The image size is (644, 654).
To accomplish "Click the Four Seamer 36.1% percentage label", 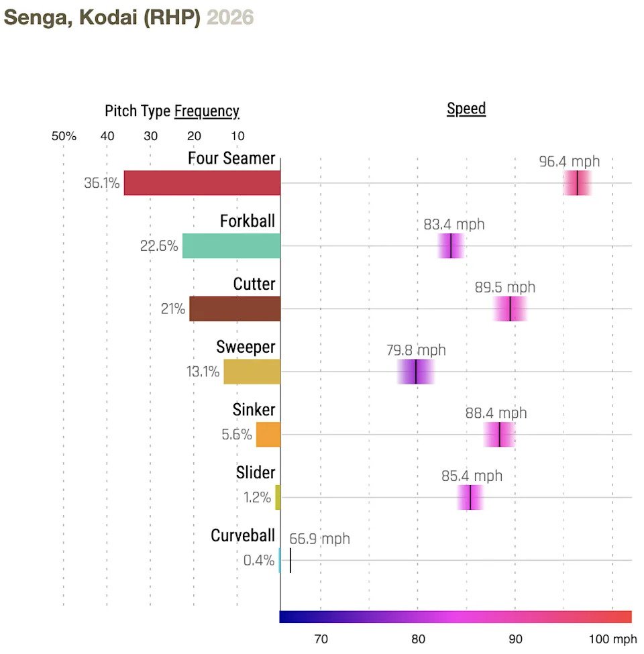I will [102, 183].
